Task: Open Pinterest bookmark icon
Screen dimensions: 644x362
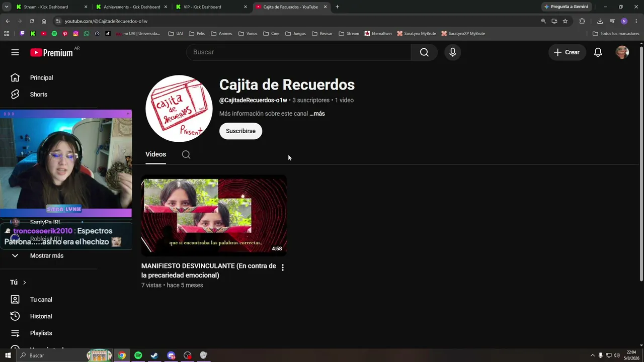Action: (65, 34)
